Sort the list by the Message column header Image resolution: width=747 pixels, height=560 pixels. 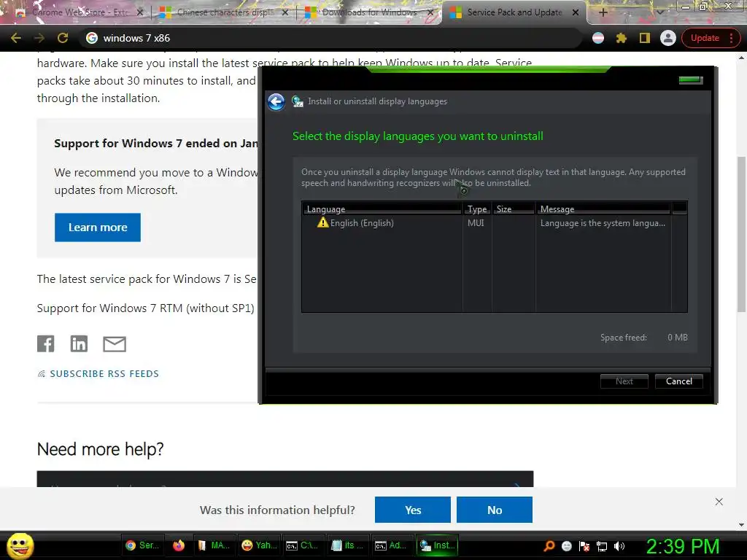tap(603, 209)
